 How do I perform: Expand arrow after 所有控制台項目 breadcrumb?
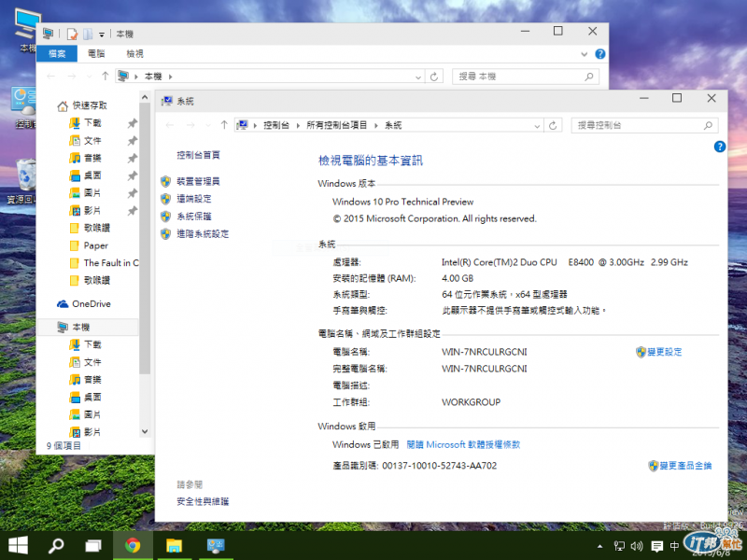click(x=376, y=125)
